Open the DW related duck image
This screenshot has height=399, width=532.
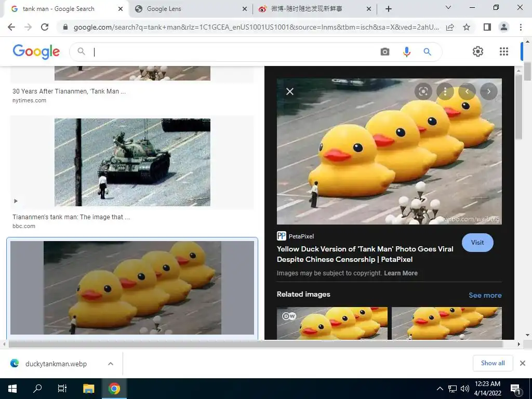332,323
